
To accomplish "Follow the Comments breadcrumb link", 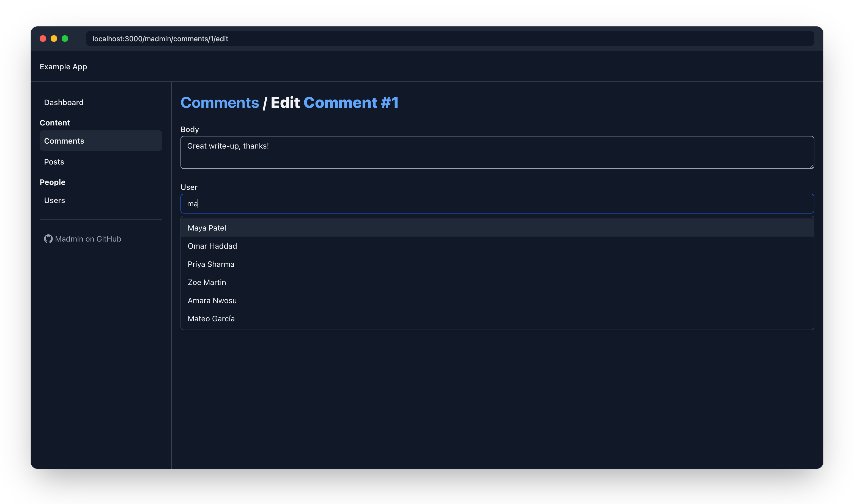I will 220,102.
